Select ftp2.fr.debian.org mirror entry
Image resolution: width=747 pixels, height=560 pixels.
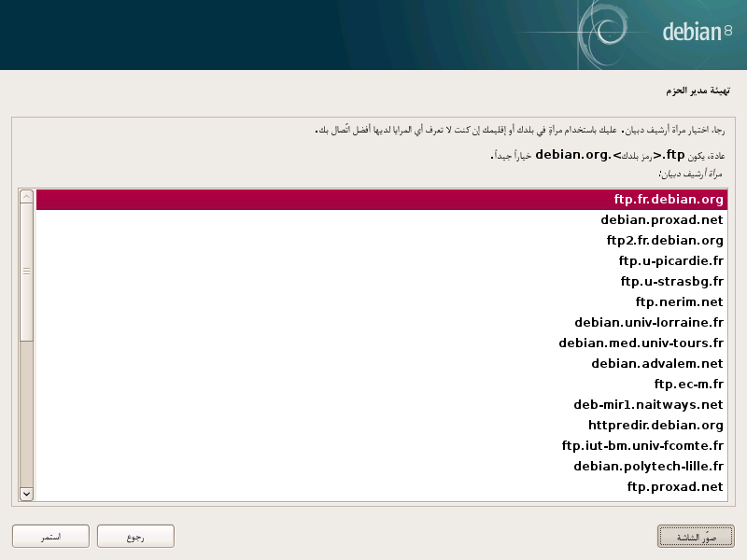[x=665, y=241]
